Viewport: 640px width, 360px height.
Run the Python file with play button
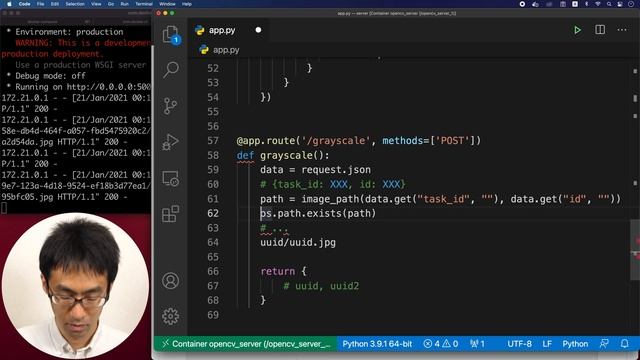tap(577, 30)
